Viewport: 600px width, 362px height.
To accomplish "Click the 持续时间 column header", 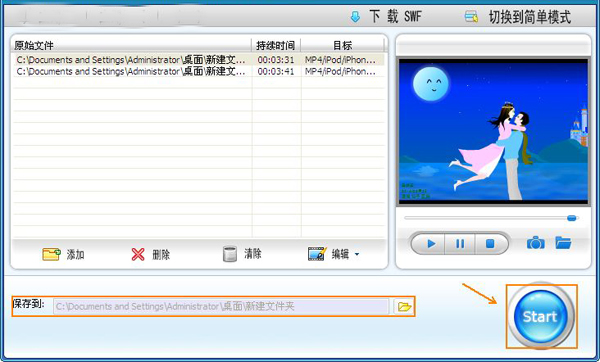I will [x=276, y=46].
